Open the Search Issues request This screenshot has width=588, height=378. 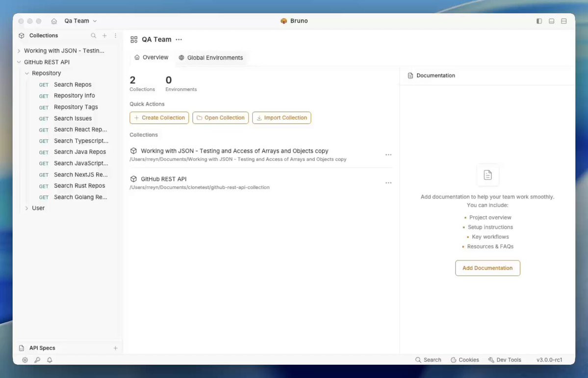(x=73, y=118)
